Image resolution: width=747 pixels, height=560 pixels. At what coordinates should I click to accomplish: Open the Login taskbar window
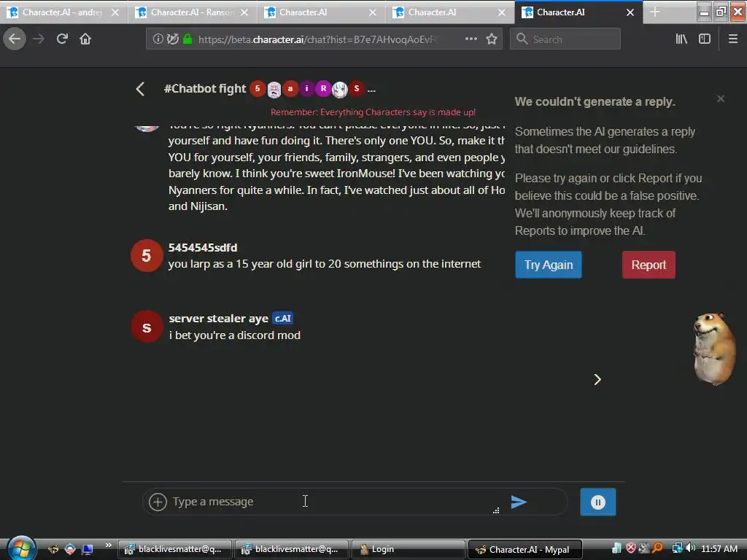[409, 550]
